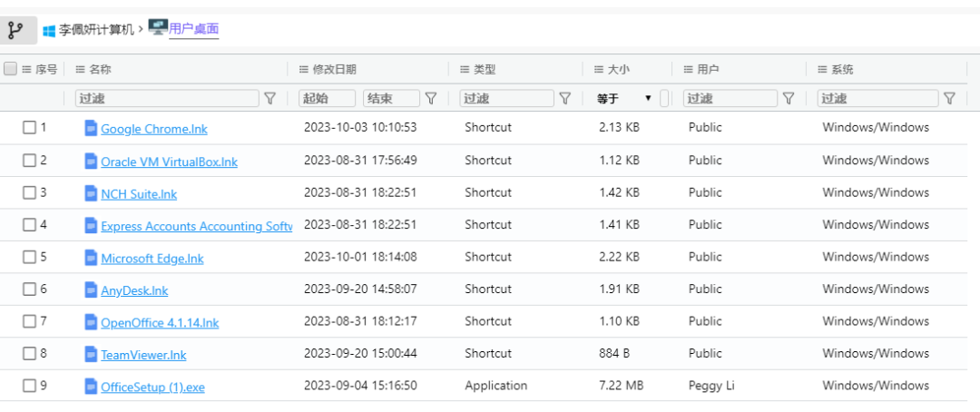Click file icon of OfficeSetup (1).exe

pyautogui.click(x=92, y=387)
